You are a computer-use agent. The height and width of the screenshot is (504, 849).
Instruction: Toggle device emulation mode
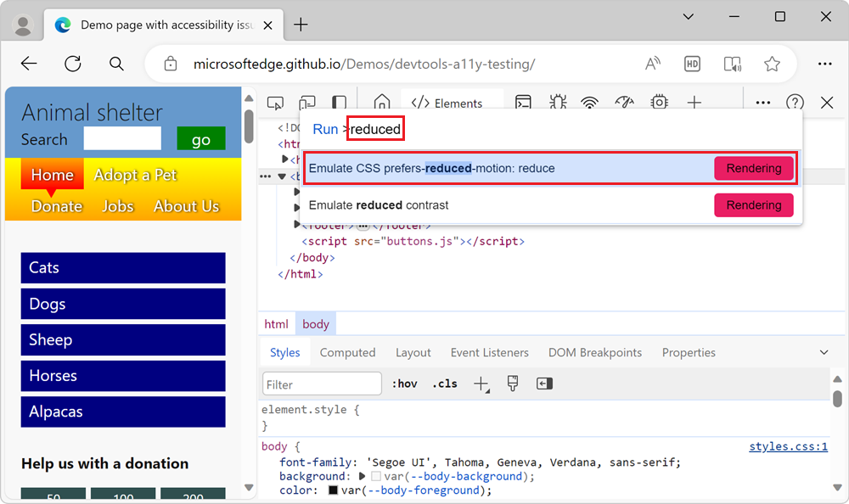coord(307,102)
